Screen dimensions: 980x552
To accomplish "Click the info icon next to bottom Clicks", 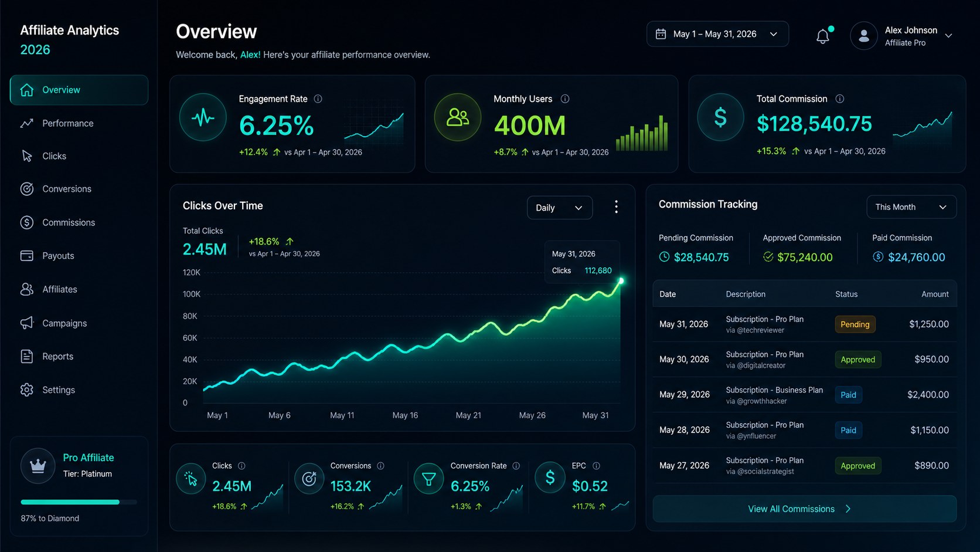I will point(241,466).
